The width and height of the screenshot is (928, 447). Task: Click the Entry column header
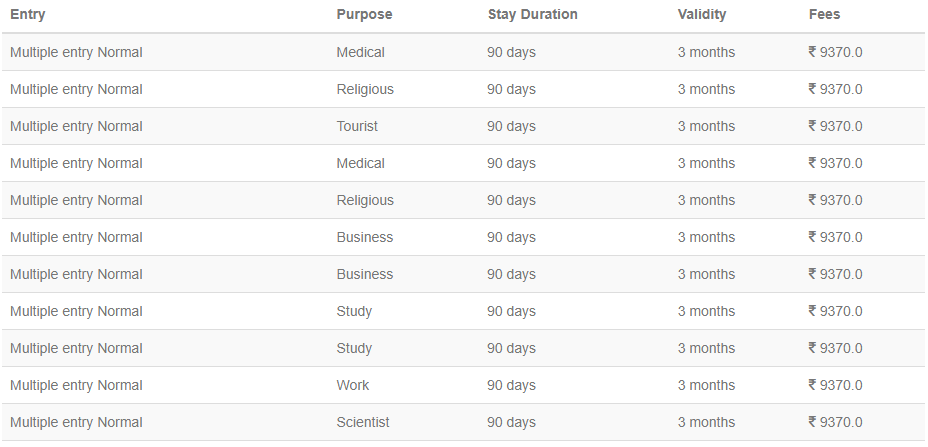pyautogui.click(x=28, y=14)
